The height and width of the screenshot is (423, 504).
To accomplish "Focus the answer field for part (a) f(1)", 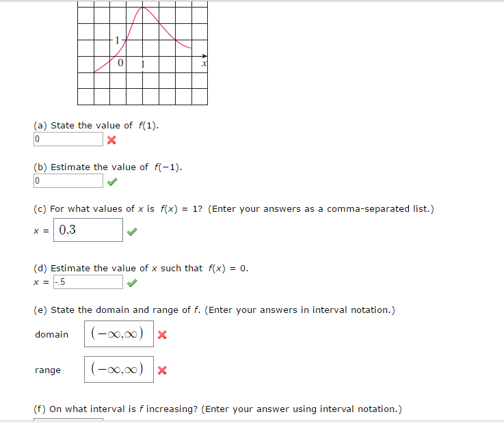I will (x=68, y=139).
